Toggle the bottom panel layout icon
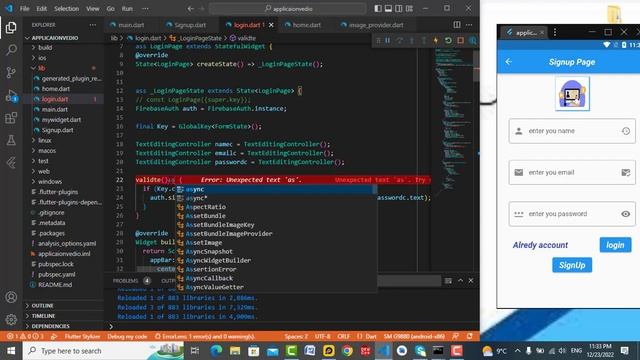The width and height of the screenshot is (640, 360). [x=388, y=9]
